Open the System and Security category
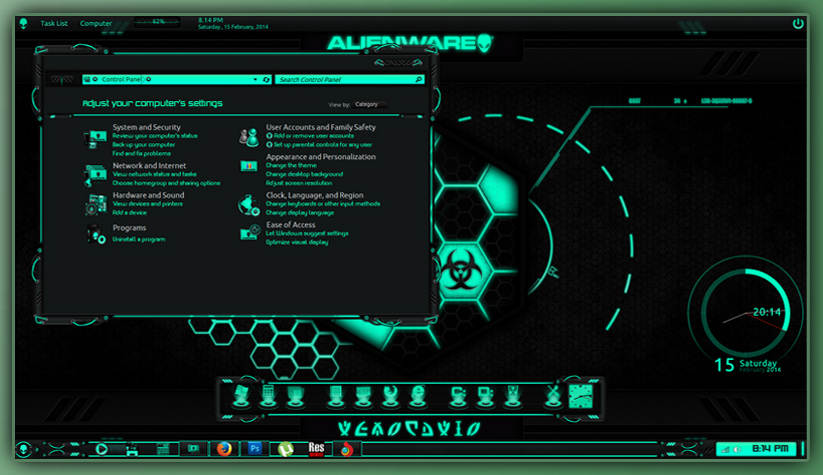Viewport: 823px width, 475px height. (x=146, y=127)
